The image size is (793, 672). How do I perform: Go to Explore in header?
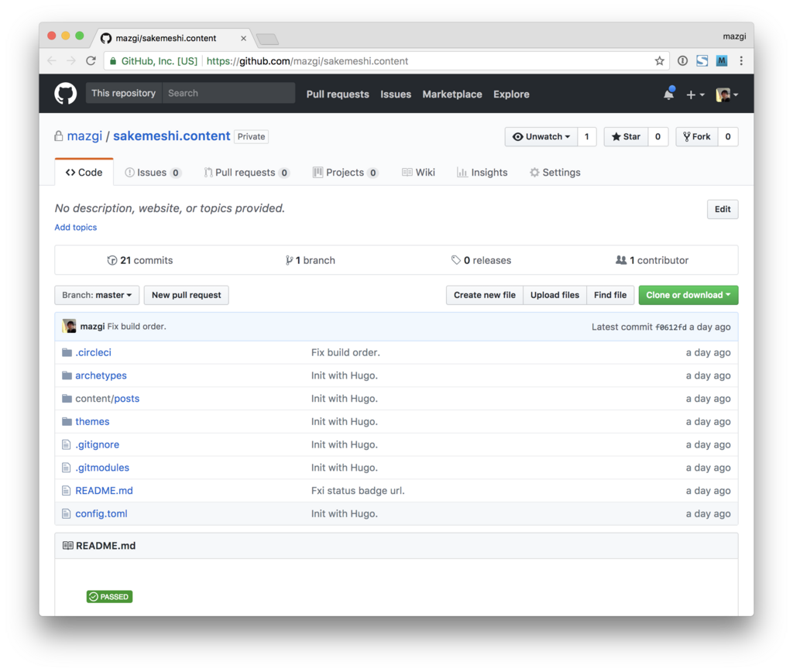click(511, 94)
